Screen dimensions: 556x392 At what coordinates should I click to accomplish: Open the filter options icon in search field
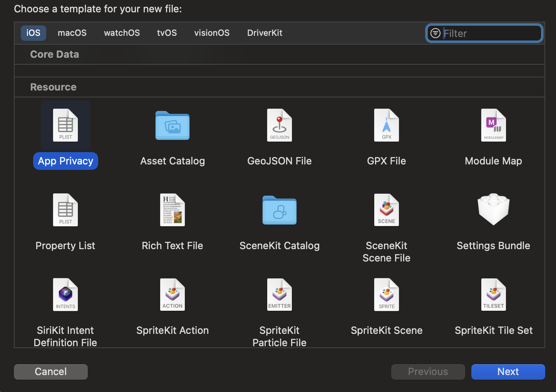coord(435,33)
